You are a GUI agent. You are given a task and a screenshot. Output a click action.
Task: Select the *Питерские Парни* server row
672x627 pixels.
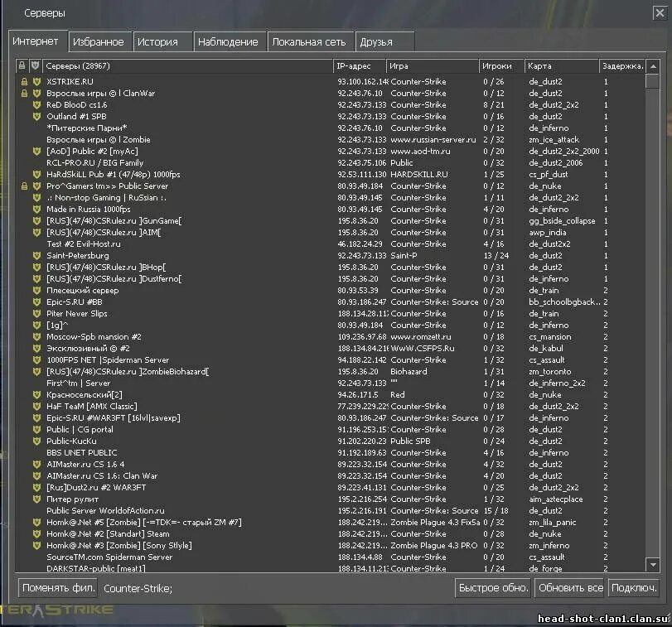click(x=330, y=128)
